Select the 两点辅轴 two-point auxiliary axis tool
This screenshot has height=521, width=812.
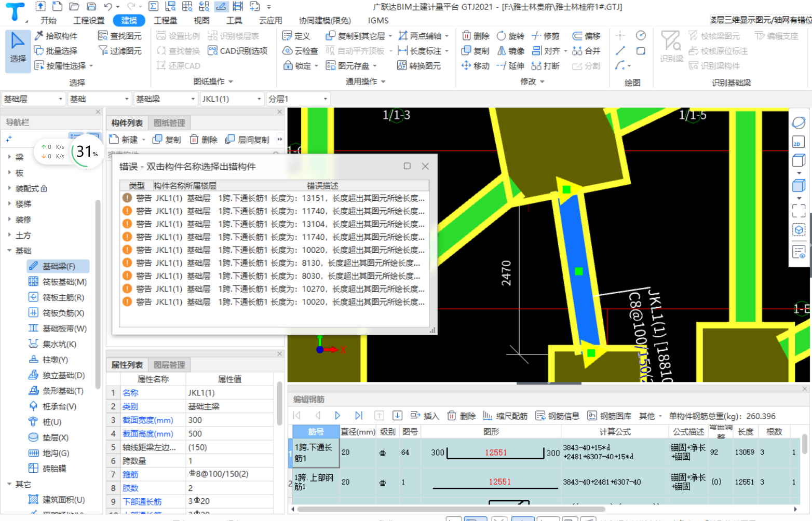420,36
